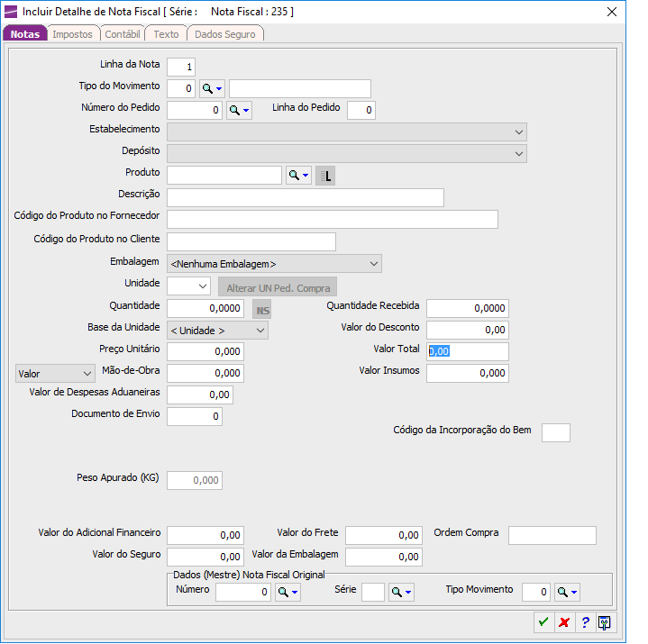The height and width of the screenshot is (644, 648).
Task: Click the configuration icon next to help
Action: click(x=606, y=622)
